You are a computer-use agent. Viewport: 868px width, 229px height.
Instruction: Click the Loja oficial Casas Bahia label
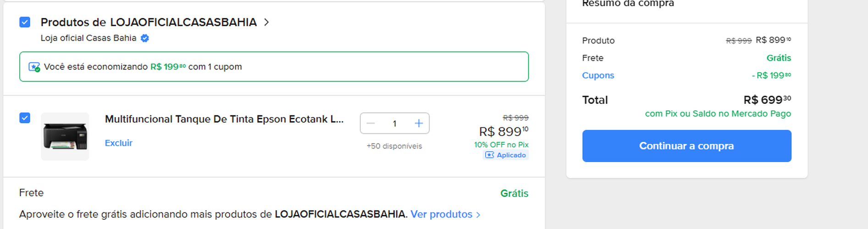coord(88,38)
